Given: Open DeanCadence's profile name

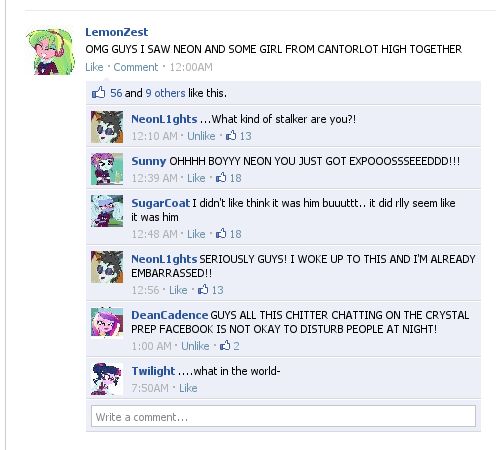Looking at the screenshot, I should (x=170, y=315).
